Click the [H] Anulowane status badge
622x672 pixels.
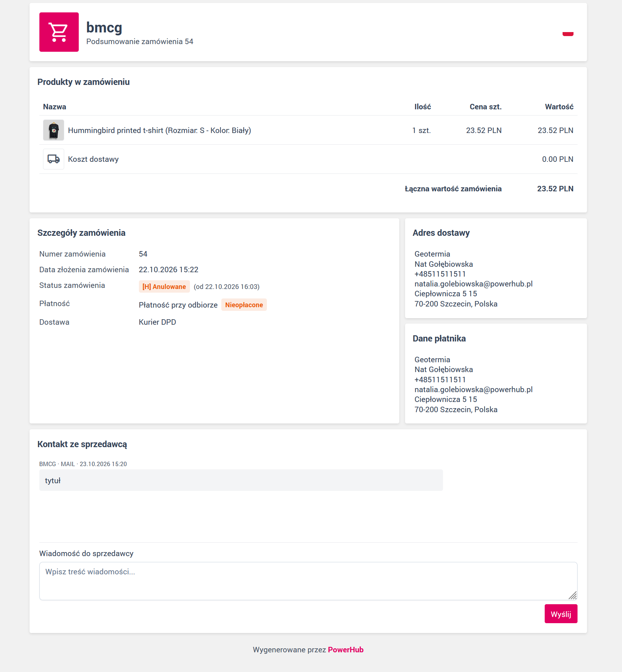[164, 286]
